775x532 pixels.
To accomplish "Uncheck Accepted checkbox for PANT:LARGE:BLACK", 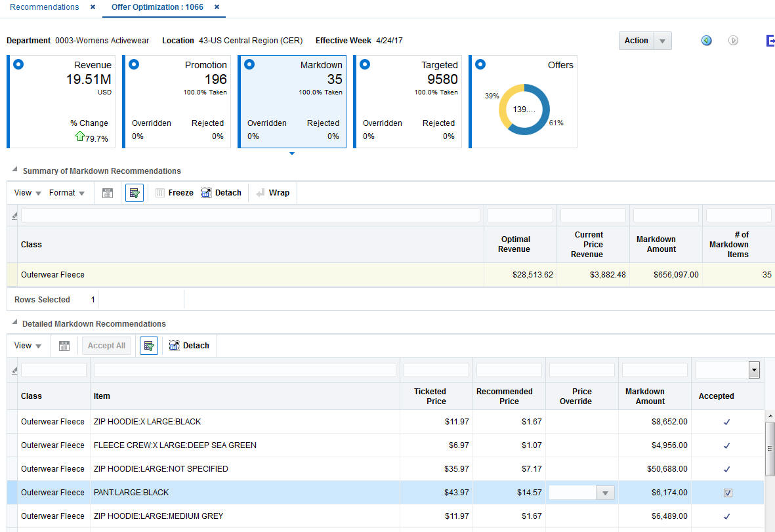I will pos(728,493).
